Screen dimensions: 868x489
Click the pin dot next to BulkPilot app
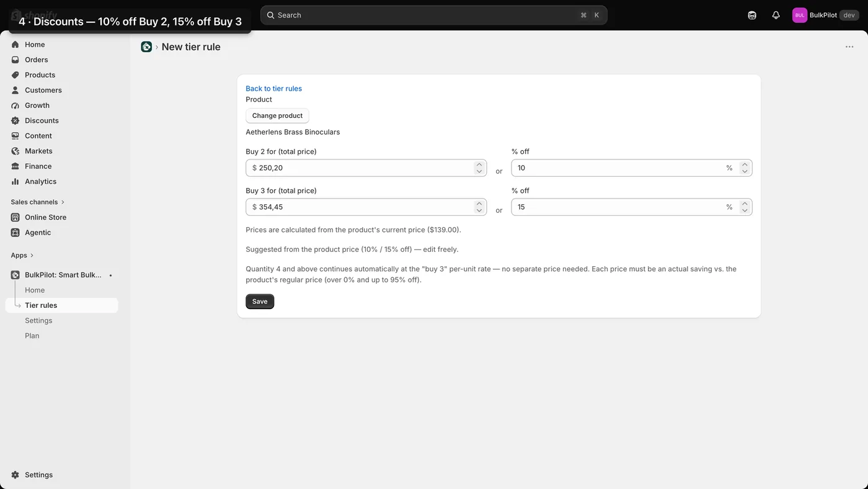pyautogui.click(x=111, y=275)
